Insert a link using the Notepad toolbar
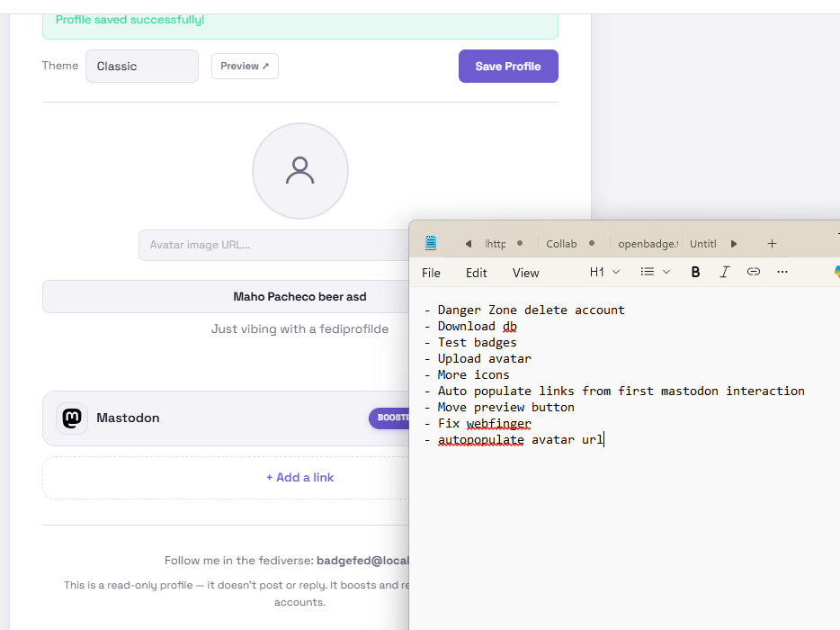Screen dimensions: 840x630 tap(754, 272)
